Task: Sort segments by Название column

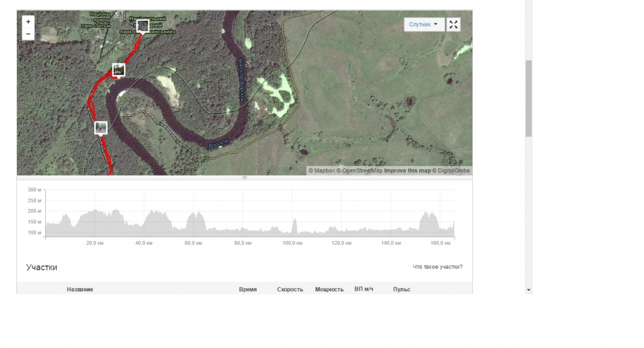Action: point(80,289)
